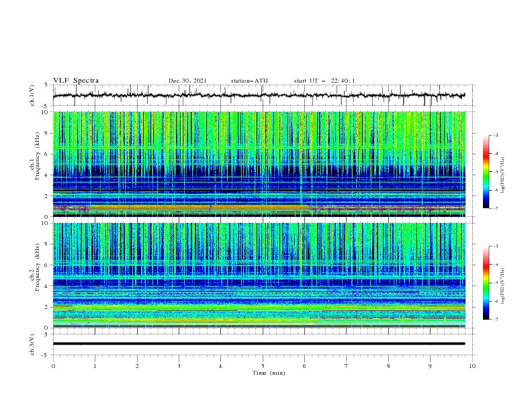Image resolution: width=532 pixels, height=411 pixels.
Task: Click time axis tick label '7'
Action: (x=347, y=366)
